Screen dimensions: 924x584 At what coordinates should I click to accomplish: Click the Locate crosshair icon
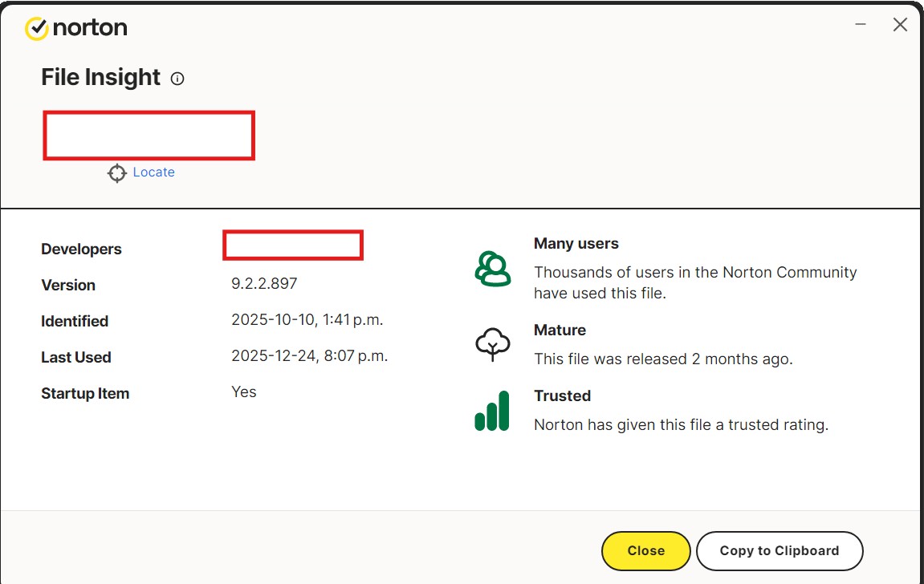[117, 172]
